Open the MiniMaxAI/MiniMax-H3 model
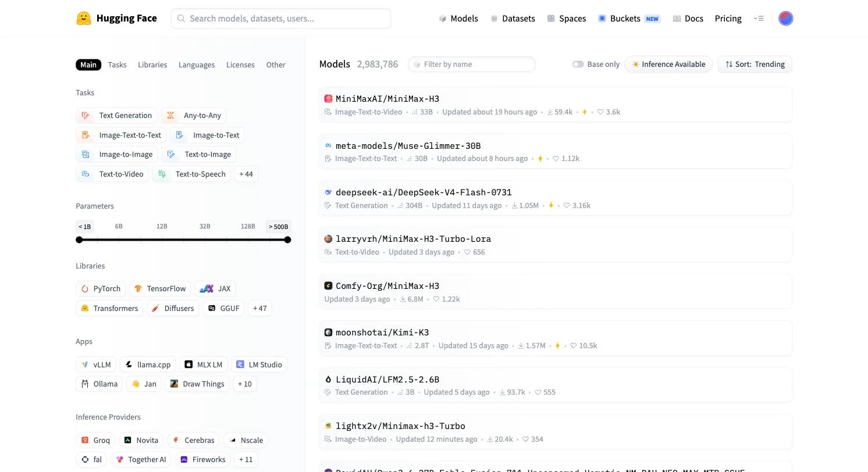 [x=556, y=105]
